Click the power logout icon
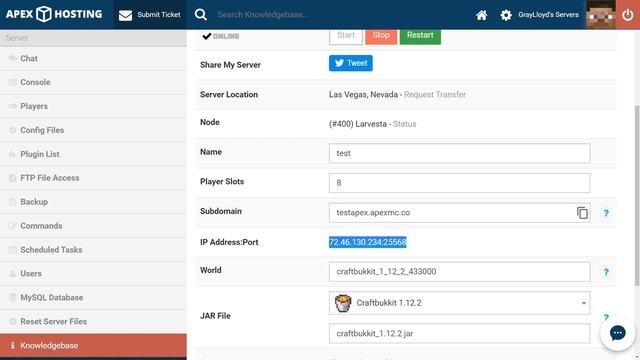The width and height of the screenshot is (640, 360). 628,15
